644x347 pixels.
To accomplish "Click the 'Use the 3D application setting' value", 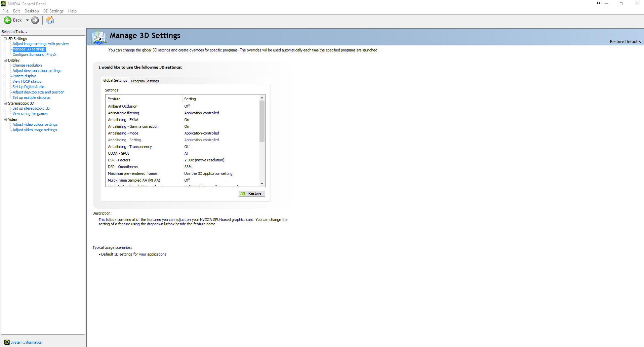I will [x=208, y=173].
